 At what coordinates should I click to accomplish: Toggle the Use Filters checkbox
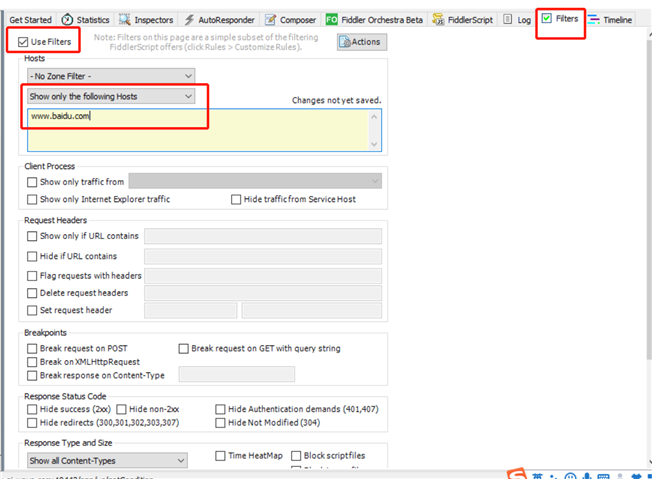click(23, 42)
